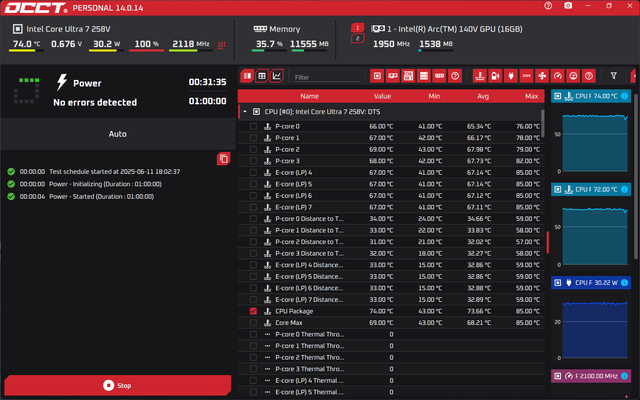Select the CPU 30.22 W graph header
Screen dimensions: 640x400
(x=591, y=282)
